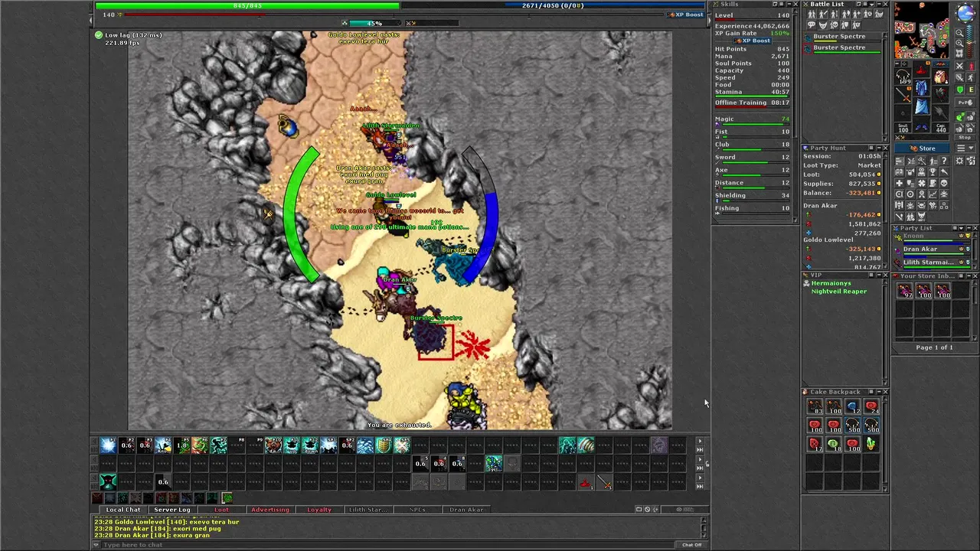Click the golden shield spell in action bar
This screenshot has height=551, width=980.
(383, 445)
